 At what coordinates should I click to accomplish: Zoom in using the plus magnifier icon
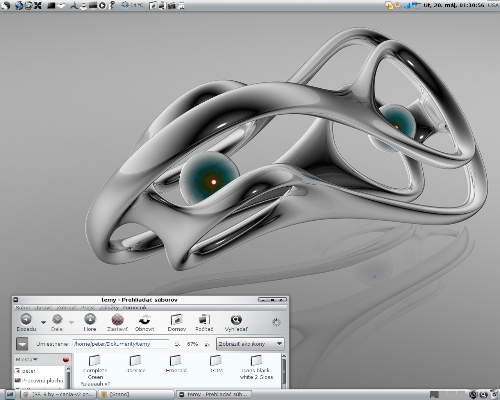pyautogui.click(x=207, y=344)
